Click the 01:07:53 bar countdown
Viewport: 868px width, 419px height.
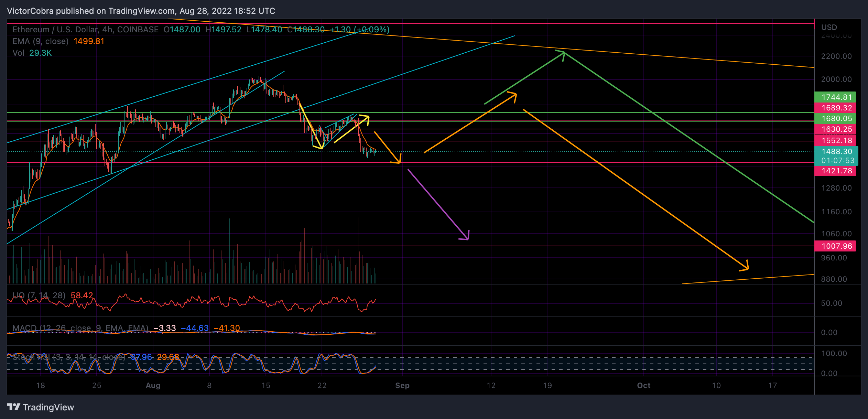838,161
